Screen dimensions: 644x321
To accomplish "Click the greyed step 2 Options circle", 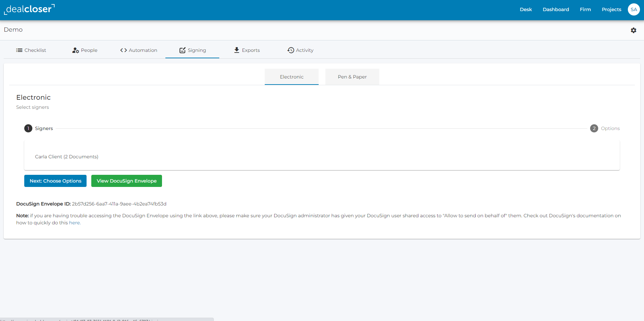I will point(593,128).
